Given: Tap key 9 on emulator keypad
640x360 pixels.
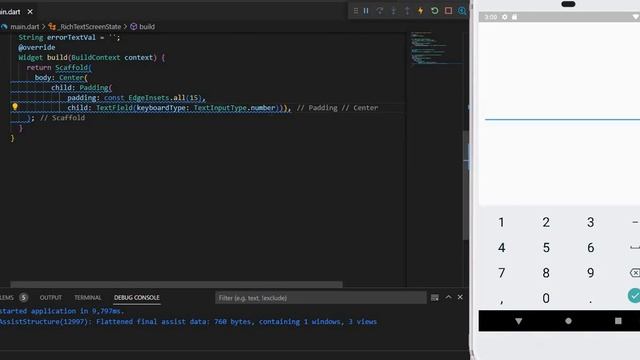Looking at the screenshot, I should coord(591,273).
